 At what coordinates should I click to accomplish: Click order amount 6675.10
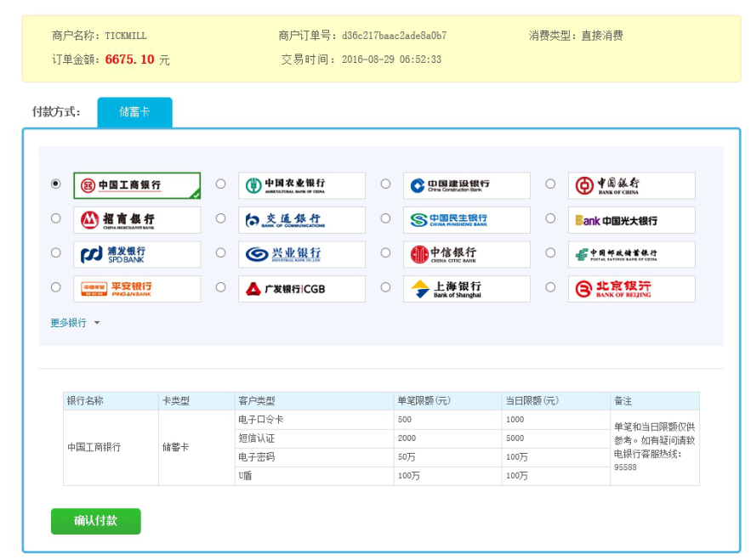point(130,59)
